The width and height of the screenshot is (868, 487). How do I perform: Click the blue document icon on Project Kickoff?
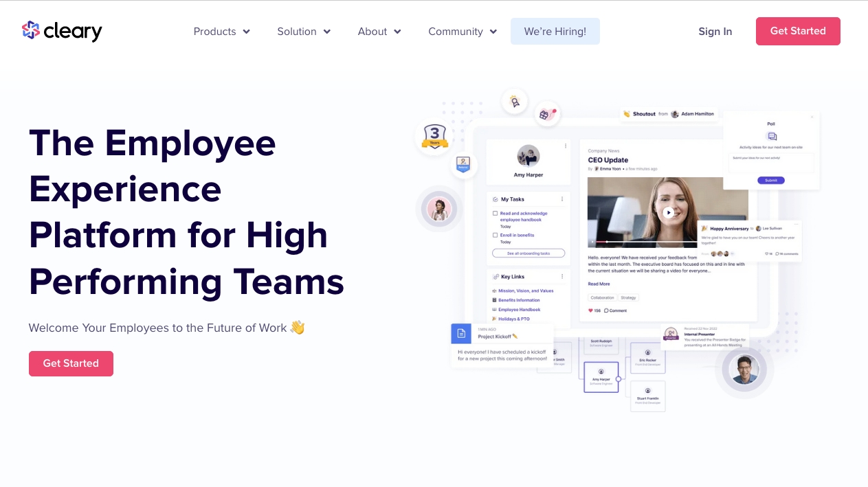click(461, 334)
